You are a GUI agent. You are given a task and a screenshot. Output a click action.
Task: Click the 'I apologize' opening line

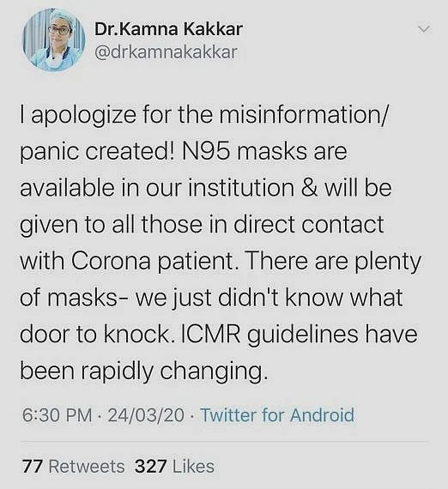78,116
